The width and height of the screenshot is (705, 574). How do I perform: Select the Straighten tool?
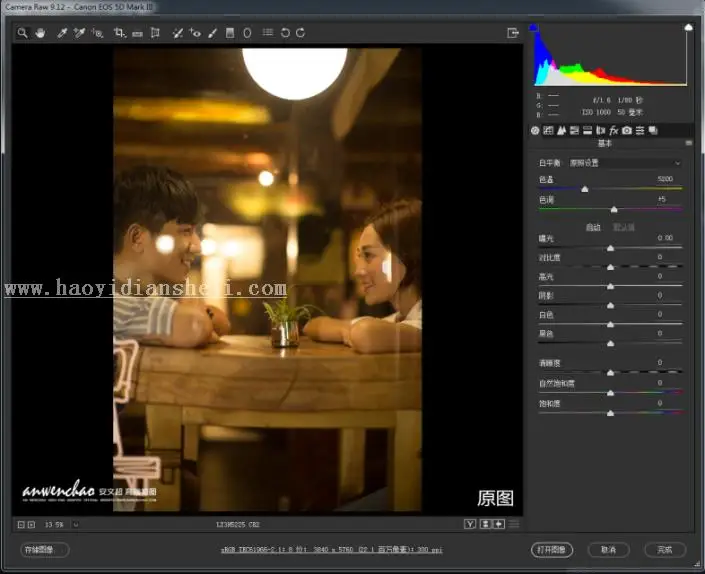point(138,33)
